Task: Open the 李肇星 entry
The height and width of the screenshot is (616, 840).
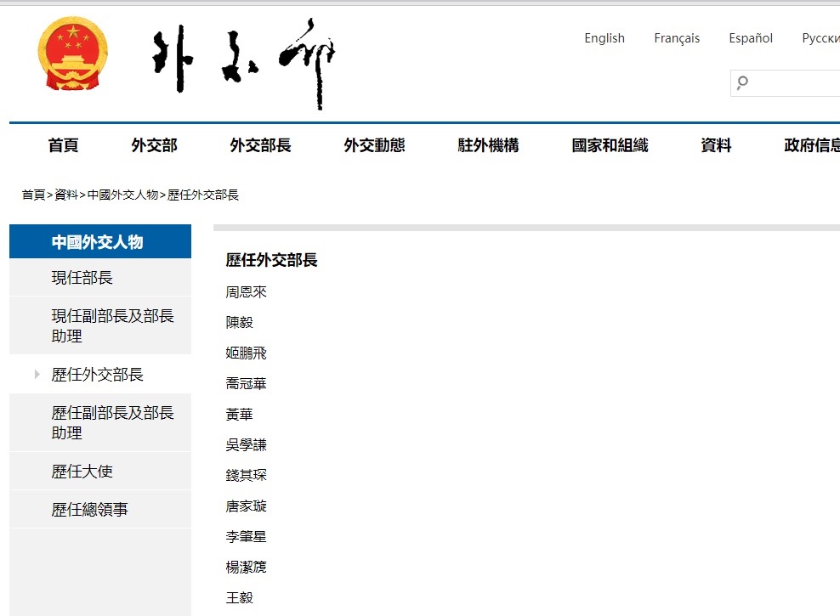Action: tap(246, 536)
